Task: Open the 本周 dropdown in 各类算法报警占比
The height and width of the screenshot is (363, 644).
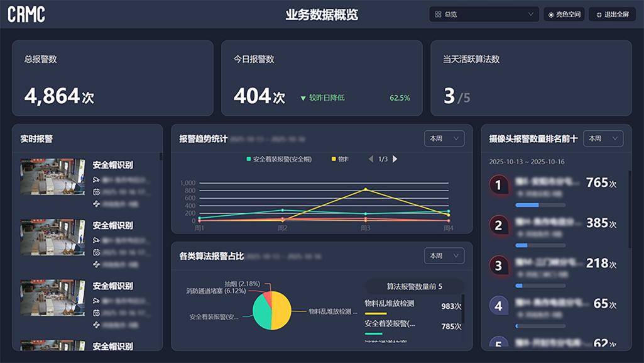Action: (x=444, y=255)
